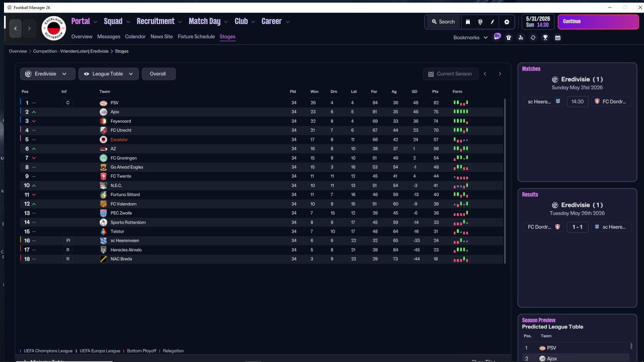Sort table by the Pts column header

click(435, 92)
